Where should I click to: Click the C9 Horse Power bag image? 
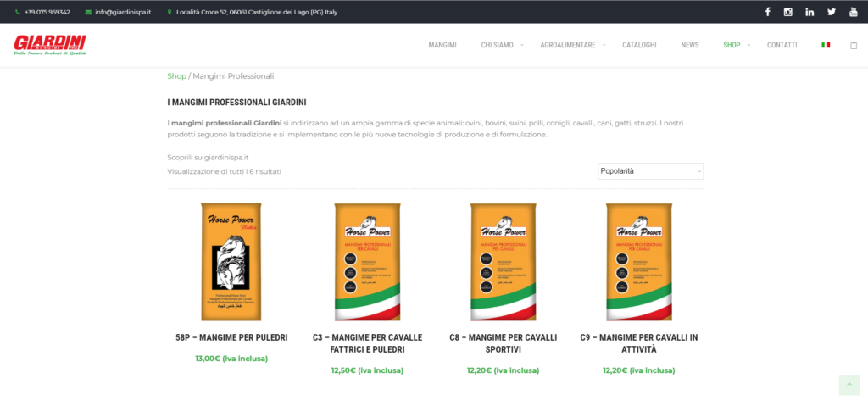tap(639, 262)
